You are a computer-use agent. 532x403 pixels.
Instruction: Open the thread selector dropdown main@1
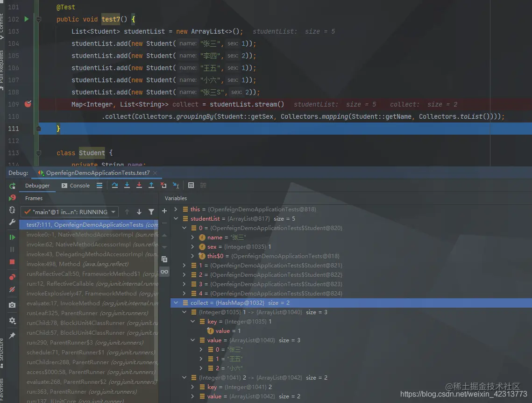pyautogui.click(x=70, y=212)
